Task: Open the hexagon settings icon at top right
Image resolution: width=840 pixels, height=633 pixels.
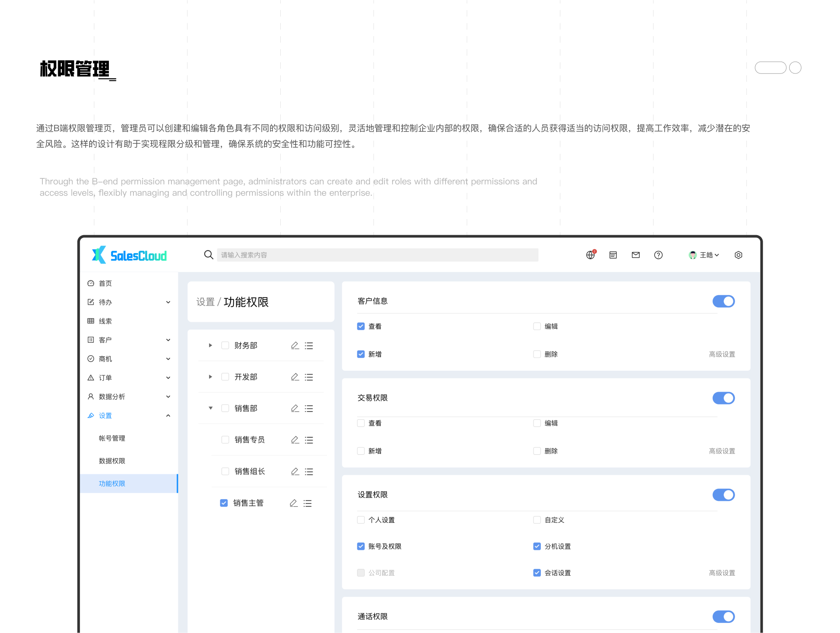Action: coord(739,255)
